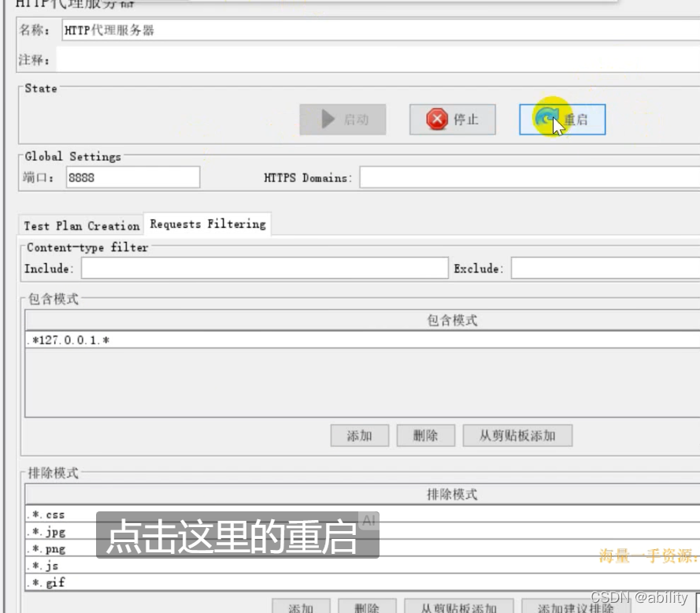Screen dimensions: 700x613
Task: Click 从剪贴板添加 for include patterns
Action: pos(517,435)
